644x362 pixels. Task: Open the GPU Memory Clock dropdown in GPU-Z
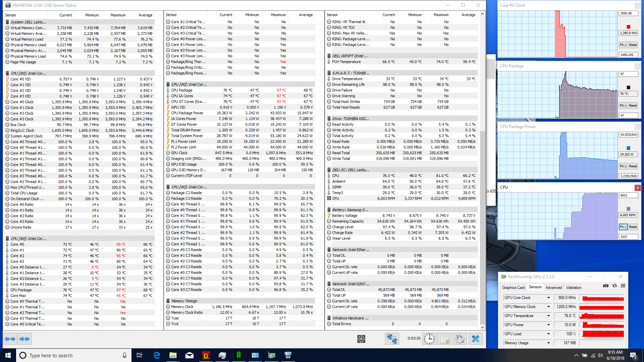[x=549, y=307]
